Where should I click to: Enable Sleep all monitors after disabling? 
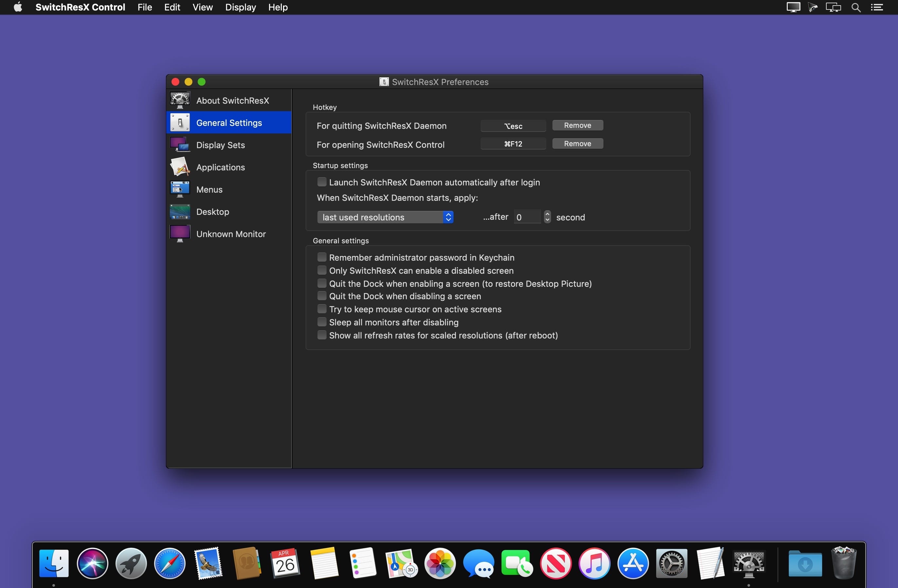click(321, 322)
